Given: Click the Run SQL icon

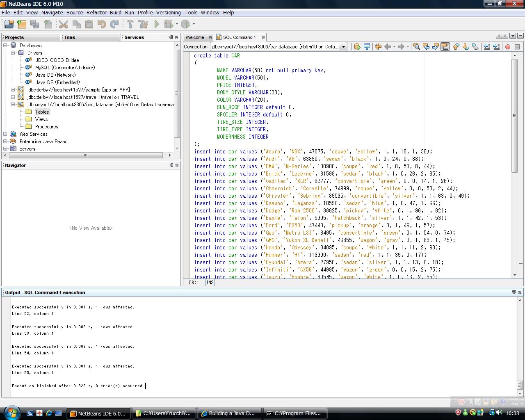Looking at the screenshot, I should click(x=357, y=47).
